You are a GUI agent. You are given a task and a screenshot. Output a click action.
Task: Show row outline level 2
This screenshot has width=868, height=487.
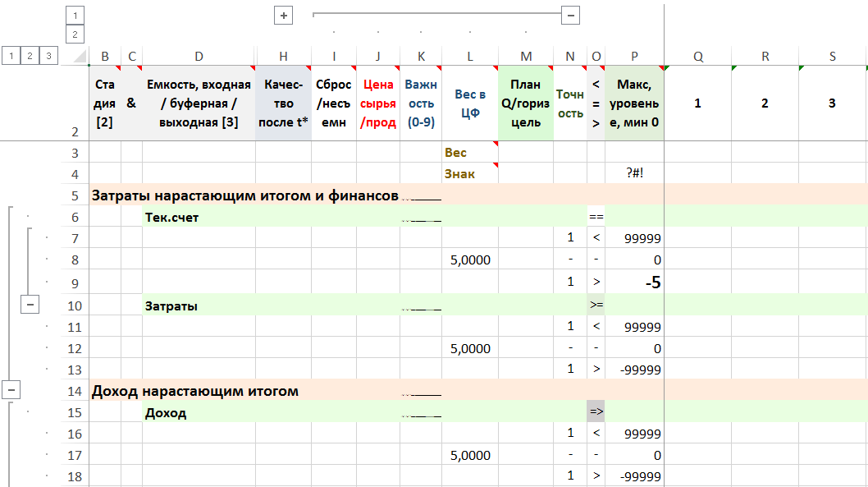pyautogui.click(x=30, y=55)
